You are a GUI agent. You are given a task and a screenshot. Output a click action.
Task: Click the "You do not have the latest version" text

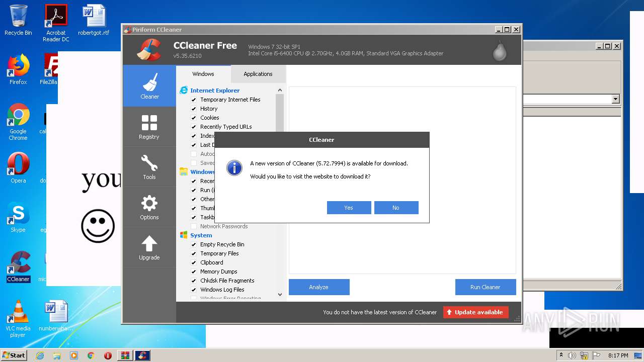(380, 312)
